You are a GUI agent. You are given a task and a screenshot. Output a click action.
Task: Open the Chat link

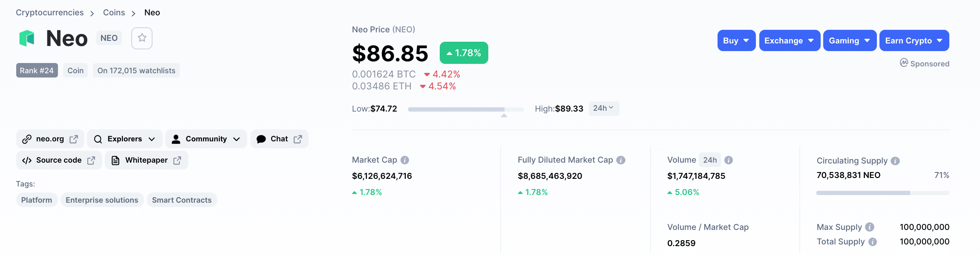point(280,139)
